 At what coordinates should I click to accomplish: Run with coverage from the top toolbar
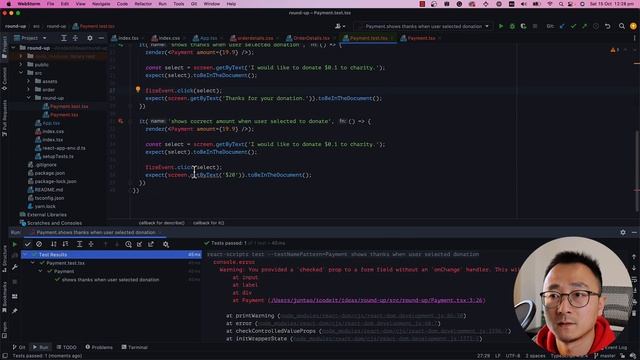pyautogui.click(x=523, y=26)
